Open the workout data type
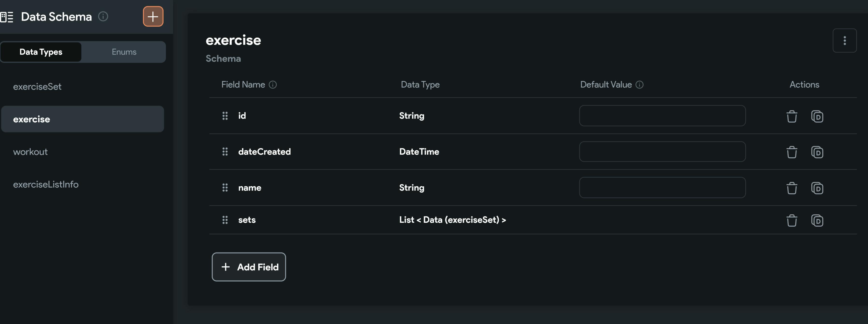 click(x=30, y=152)
